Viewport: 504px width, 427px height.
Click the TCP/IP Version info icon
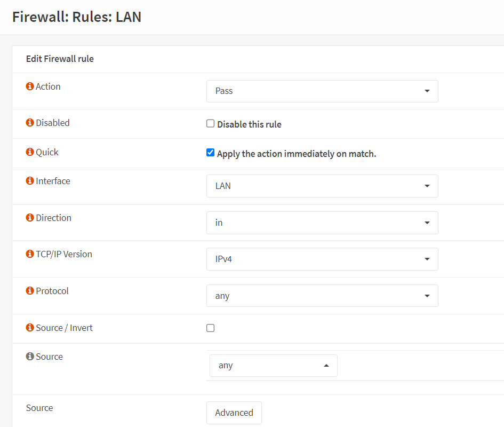[x=30, y=254]
